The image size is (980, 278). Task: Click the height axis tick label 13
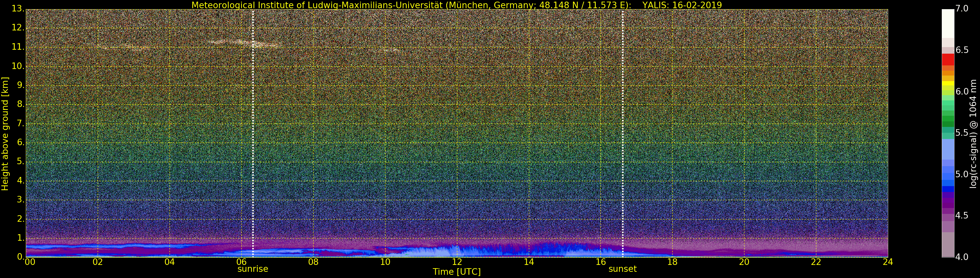coord(18,9)
